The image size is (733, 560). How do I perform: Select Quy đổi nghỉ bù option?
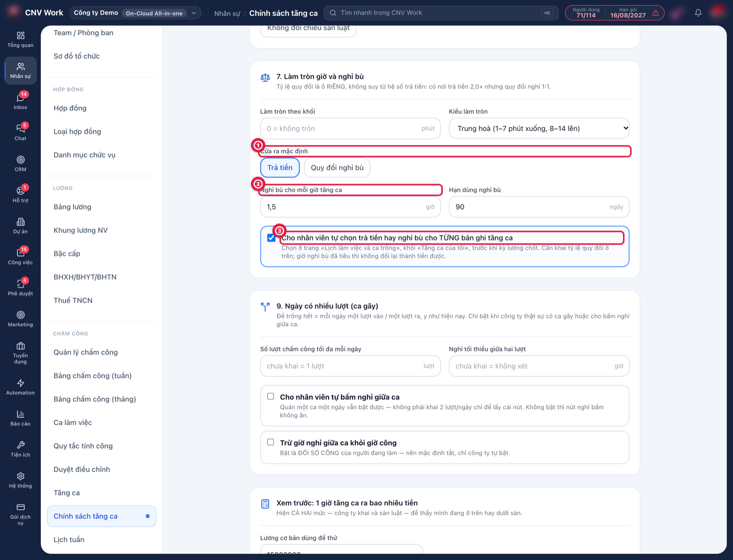tap(337, 168)
